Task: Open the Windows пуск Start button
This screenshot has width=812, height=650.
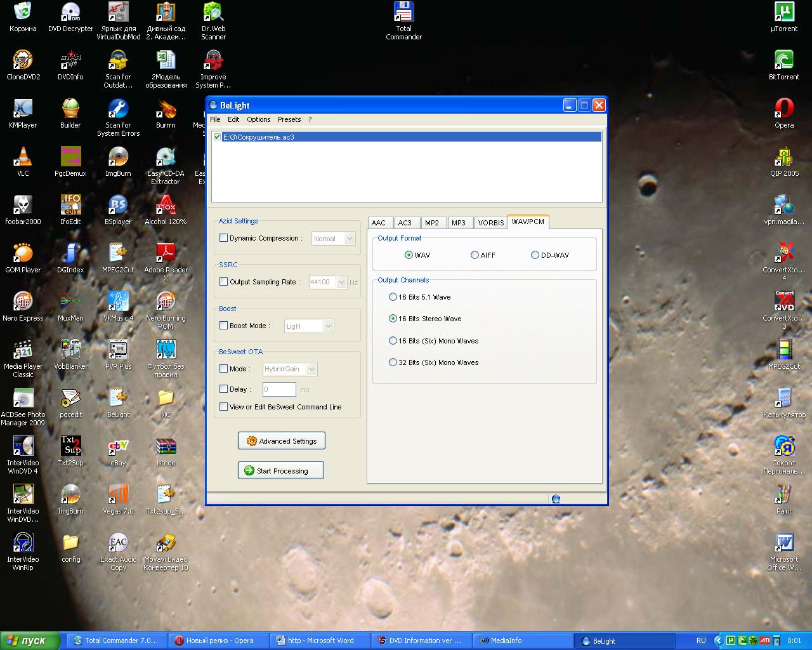Action: (30, 640)
